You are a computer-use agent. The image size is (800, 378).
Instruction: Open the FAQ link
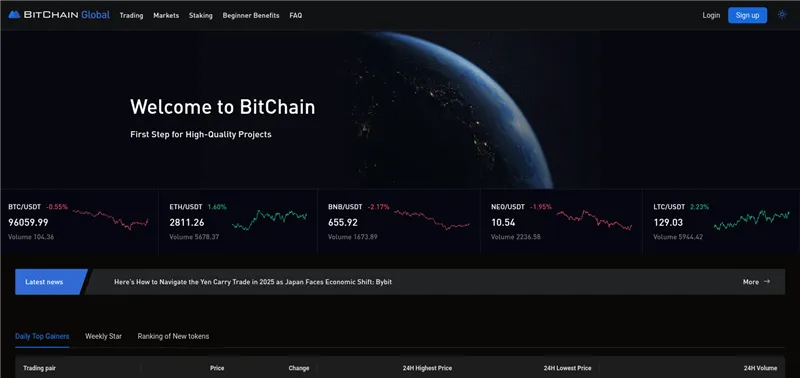(x=295, y=15)
